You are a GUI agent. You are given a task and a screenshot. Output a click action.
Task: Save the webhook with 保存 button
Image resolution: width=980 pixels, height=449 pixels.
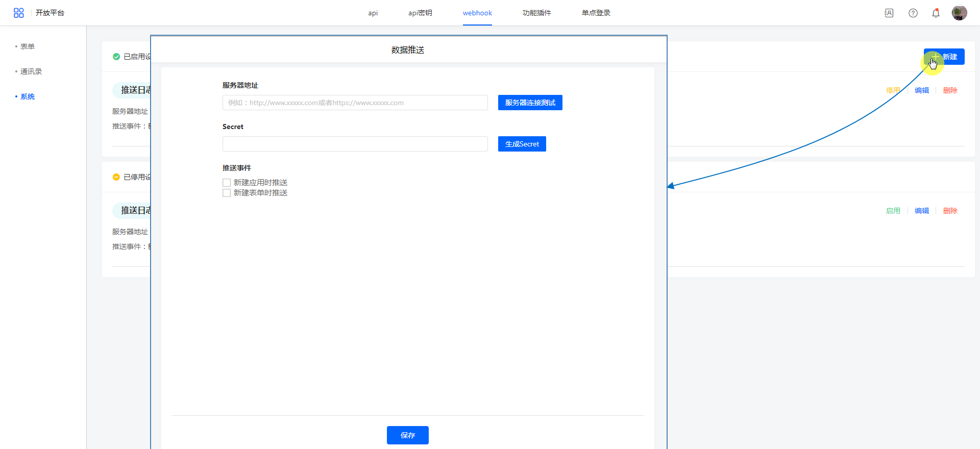pos(407,435)
